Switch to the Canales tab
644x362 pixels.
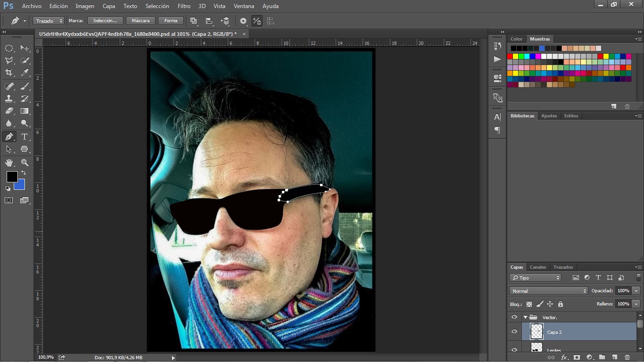coord(538,267)
